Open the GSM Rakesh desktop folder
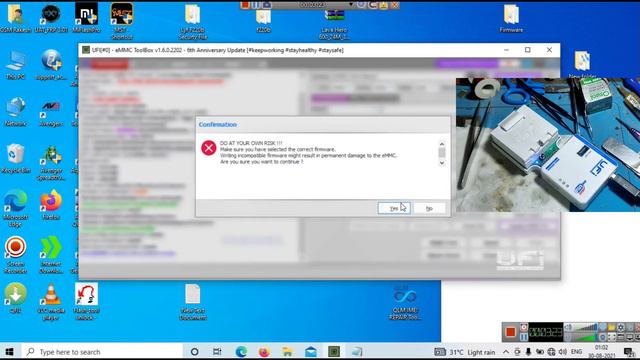Viewport: 640px width, 360px height. 16,19
